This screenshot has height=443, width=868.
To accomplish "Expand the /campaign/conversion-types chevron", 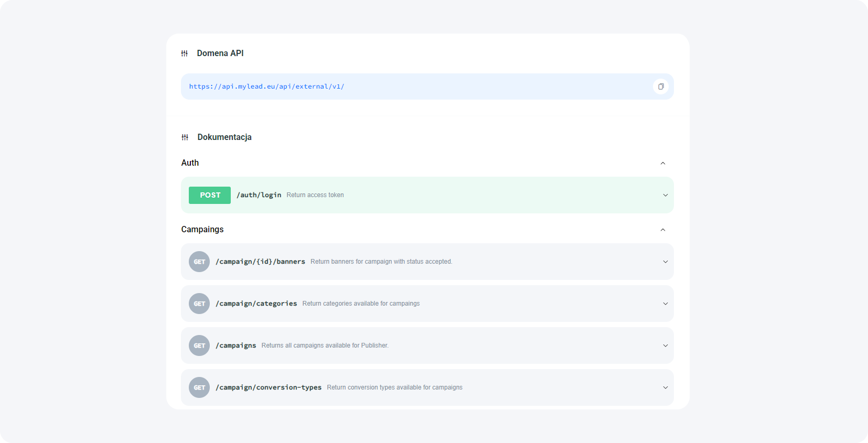I will [x=666, y=387].
